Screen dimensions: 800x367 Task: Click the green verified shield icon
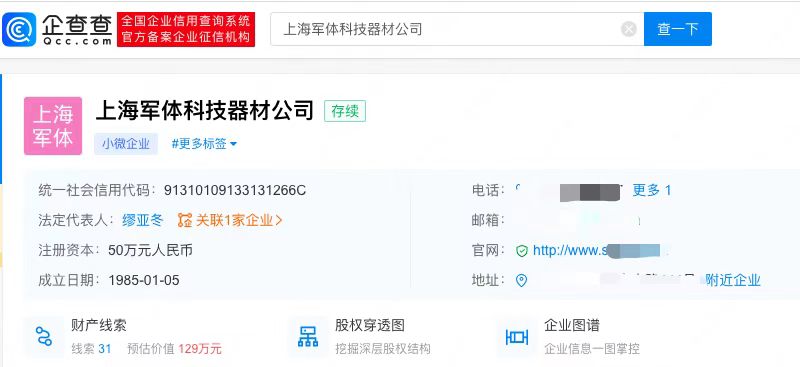[x=521, y=251]
